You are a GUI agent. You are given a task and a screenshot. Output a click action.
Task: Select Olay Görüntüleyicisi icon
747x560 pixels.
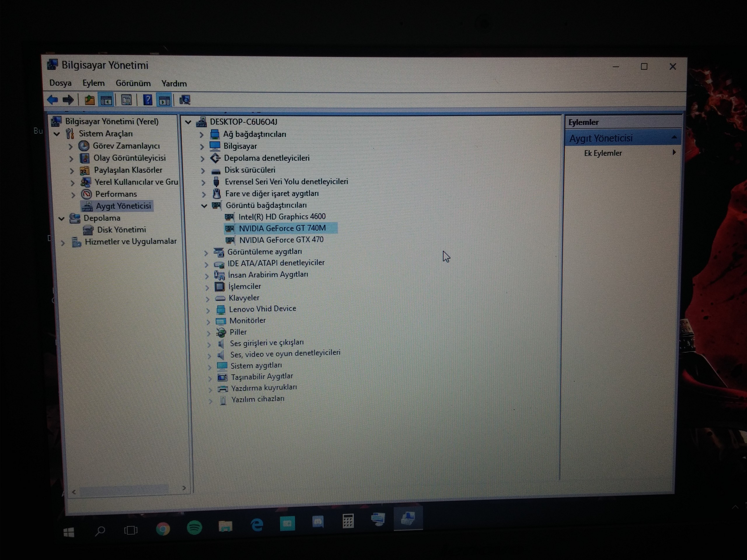point(84,158)
